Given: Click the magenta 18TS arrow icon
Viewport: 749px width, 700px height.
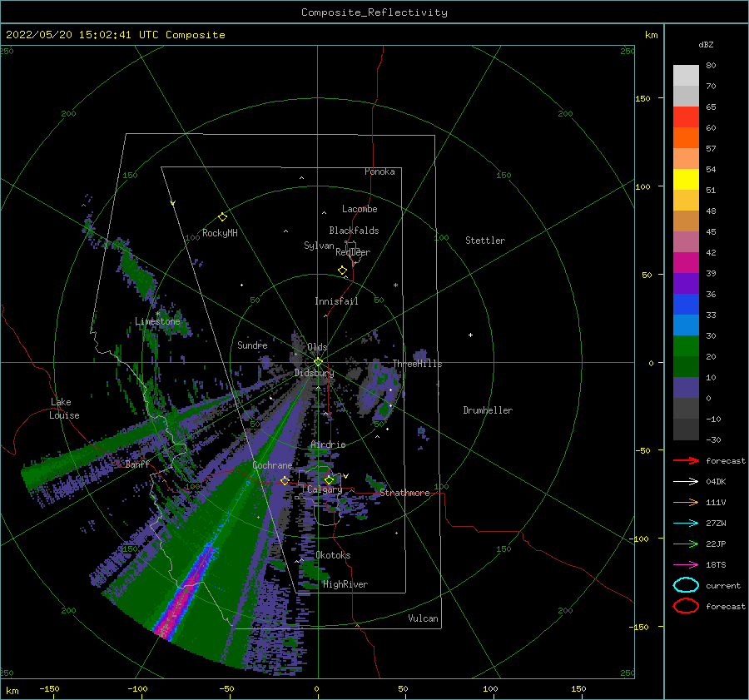Looking at the screenshot, I should coord(686,565).
